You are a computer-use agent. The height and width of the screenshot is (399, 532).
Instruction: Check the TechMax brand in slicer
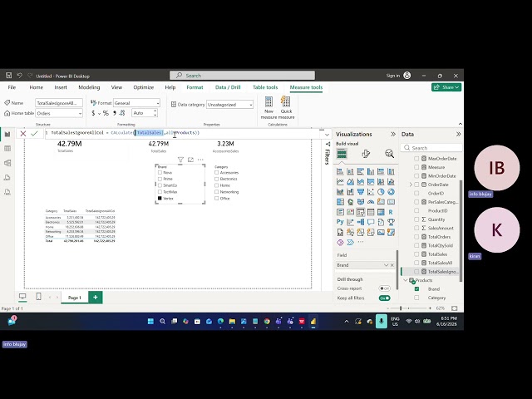pos(160,192)
